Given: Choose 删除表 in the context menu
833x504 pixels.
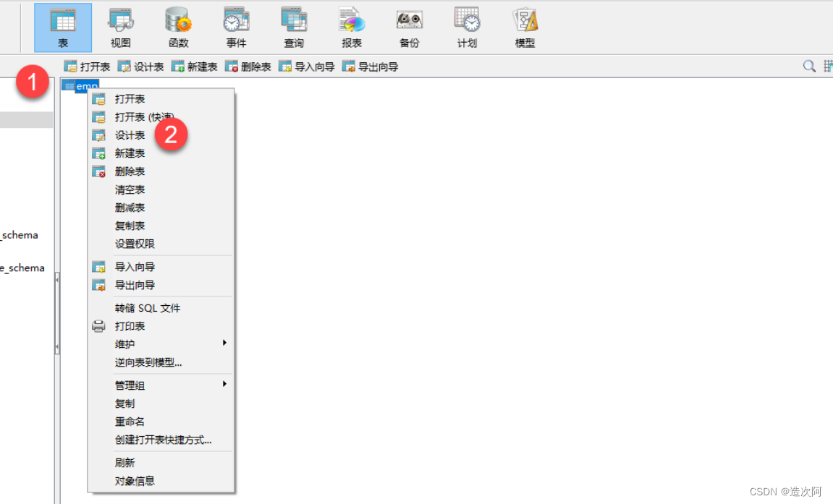Looking at the screenshot, I should pos(161,171).
